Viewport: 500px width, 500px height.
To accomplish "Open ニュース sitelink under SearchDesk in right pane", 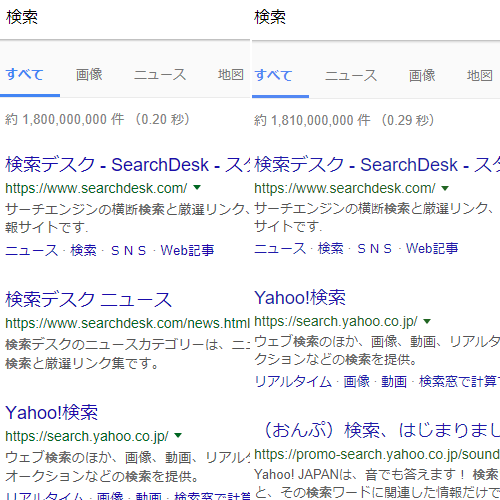I will tap(280, 248).
